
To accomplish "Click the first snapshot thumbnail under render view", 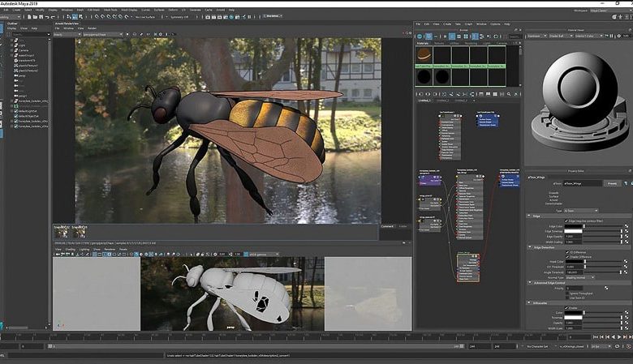I will [x=62, y=232].
